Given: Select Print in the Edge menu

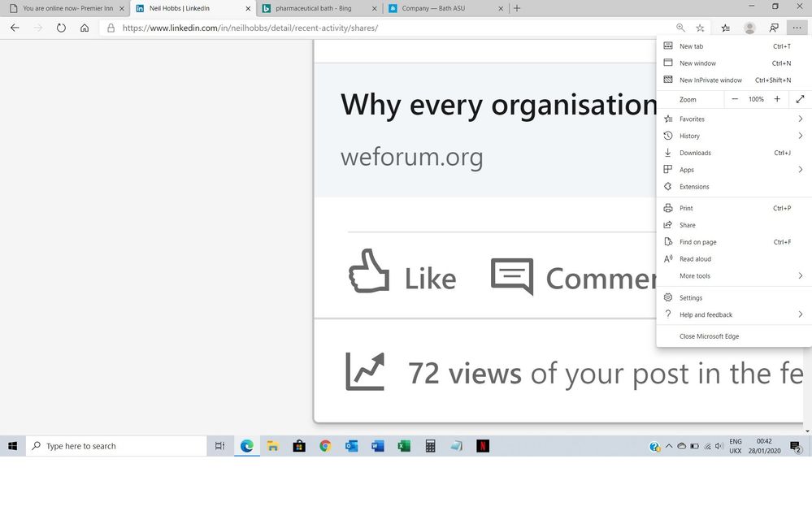Looking at the screenshot, I should tap(734, 208).
